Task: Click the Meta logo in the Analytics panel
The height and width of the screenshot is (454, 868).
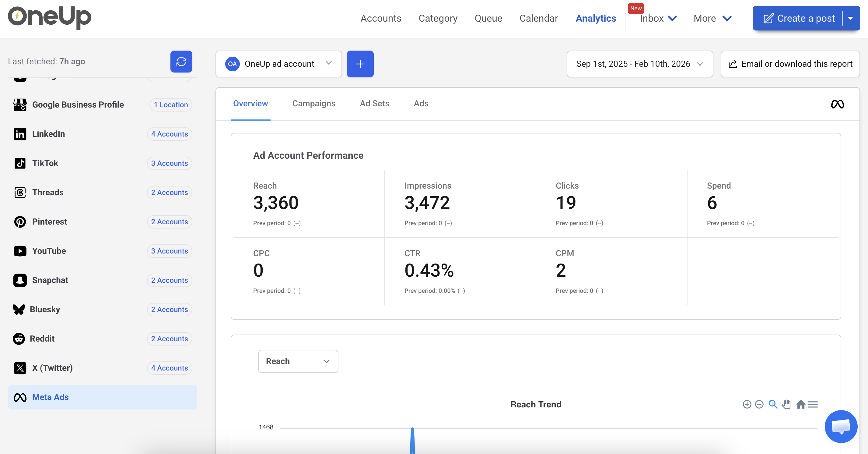Action: tap(838, 104)
